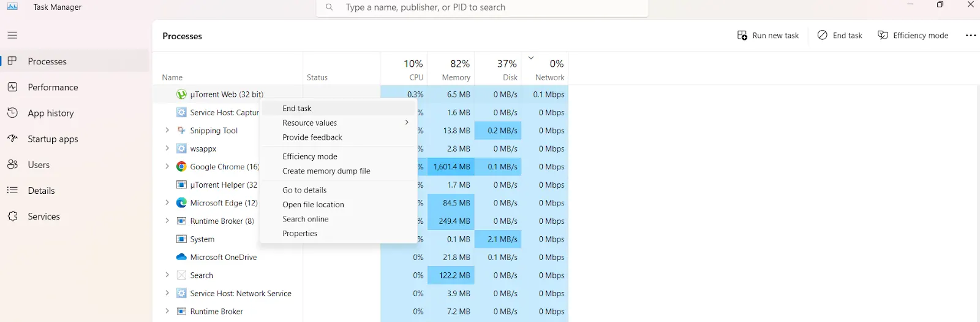Sort by the Memory column header
Image resolution: width=980 pixels, height=322 pixels.
tap(451, 69)
